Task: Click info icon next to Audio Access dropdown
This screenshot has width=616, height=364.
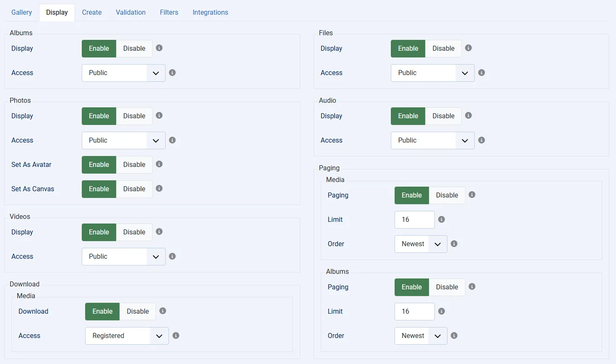Action: [x=481, y=140]
